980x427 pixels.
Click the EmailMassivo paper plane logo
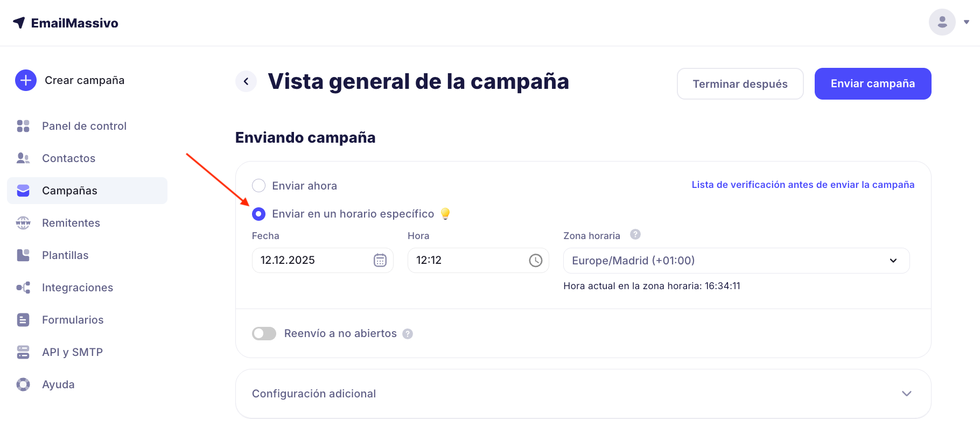coord(19,23)
